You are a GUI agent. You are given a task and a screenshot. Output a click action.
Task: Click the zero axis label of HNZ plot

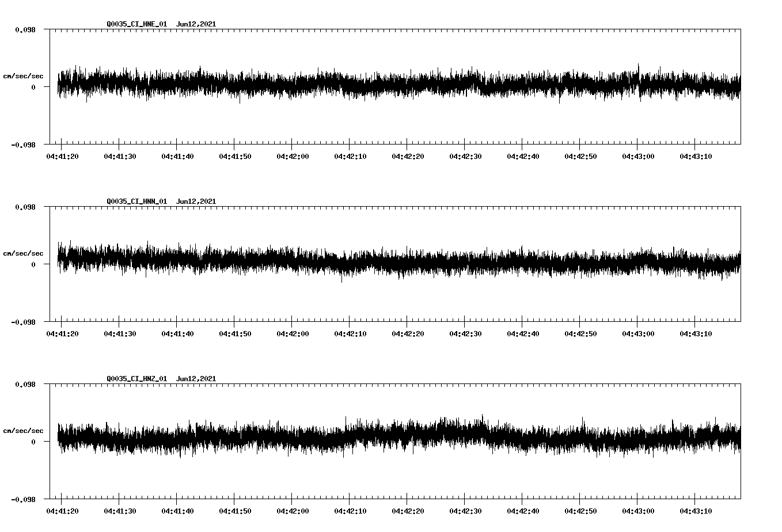[33, 442]
